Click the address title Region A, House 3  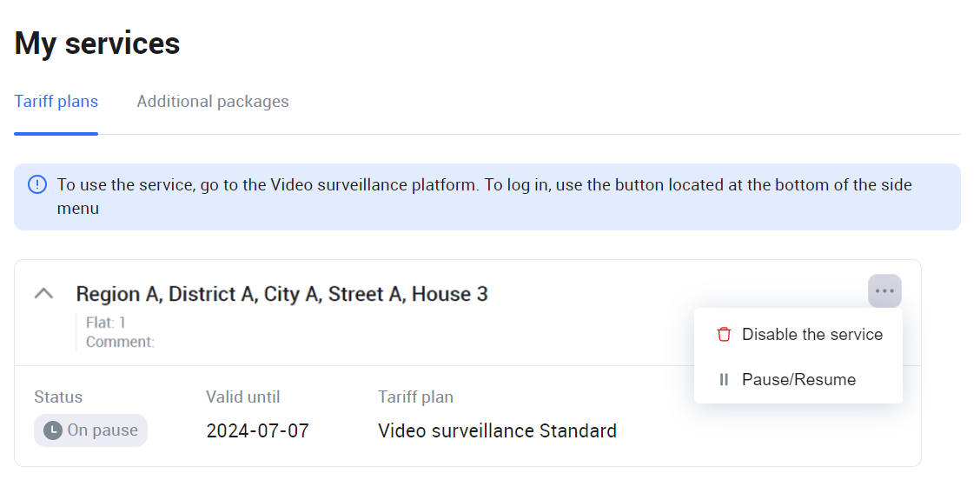[282, 294]
